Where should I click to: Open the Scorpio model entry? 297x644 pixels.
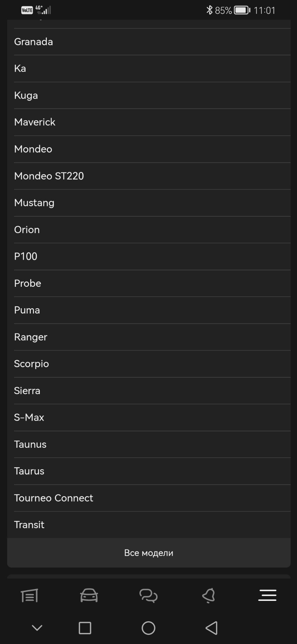pos(32,364)
